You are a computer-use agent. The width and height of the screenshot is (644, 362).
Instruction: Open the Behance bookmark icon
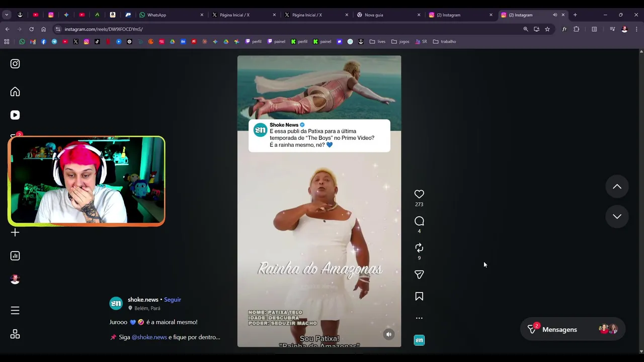click(183, 42)
